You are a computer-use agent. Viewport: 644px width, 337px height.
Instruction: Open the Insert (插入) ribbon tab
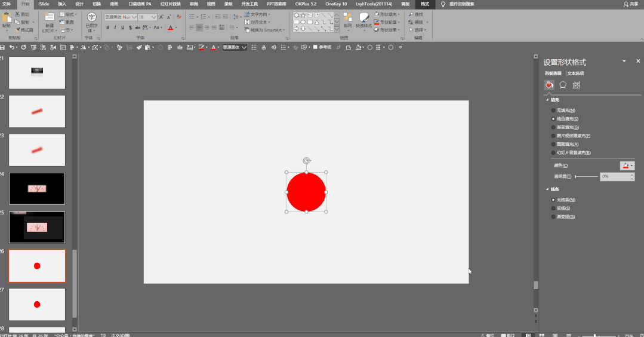pyautogui.click(x=62, y=4)
